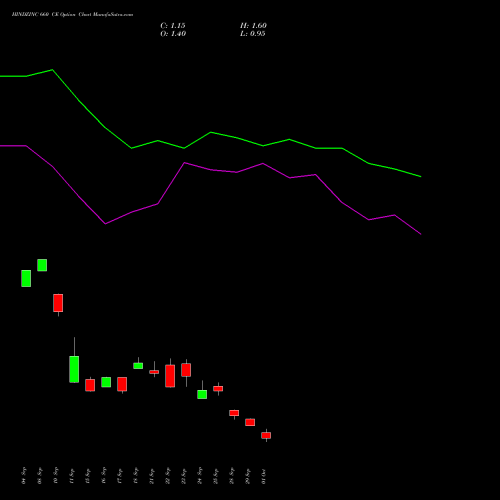
Task: Click the 04 Sep date axis label
Action: pyautogui.click(x=24, y=476)
